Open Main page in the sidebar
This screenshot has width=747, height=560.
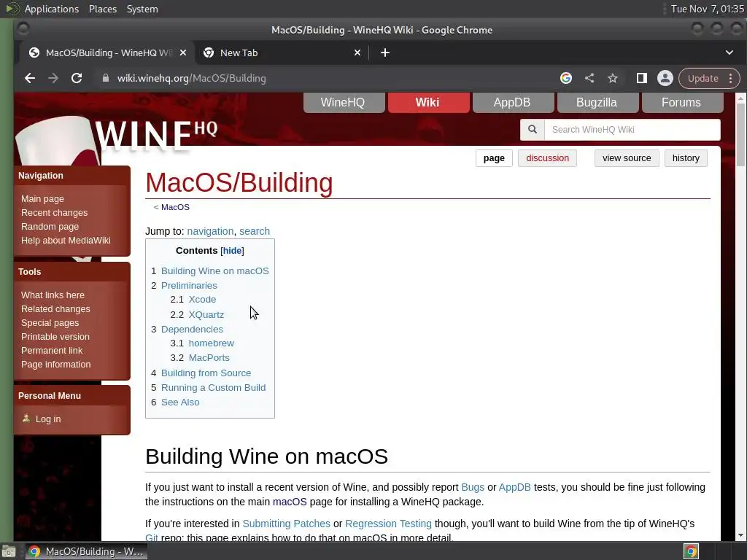[42, 199]
